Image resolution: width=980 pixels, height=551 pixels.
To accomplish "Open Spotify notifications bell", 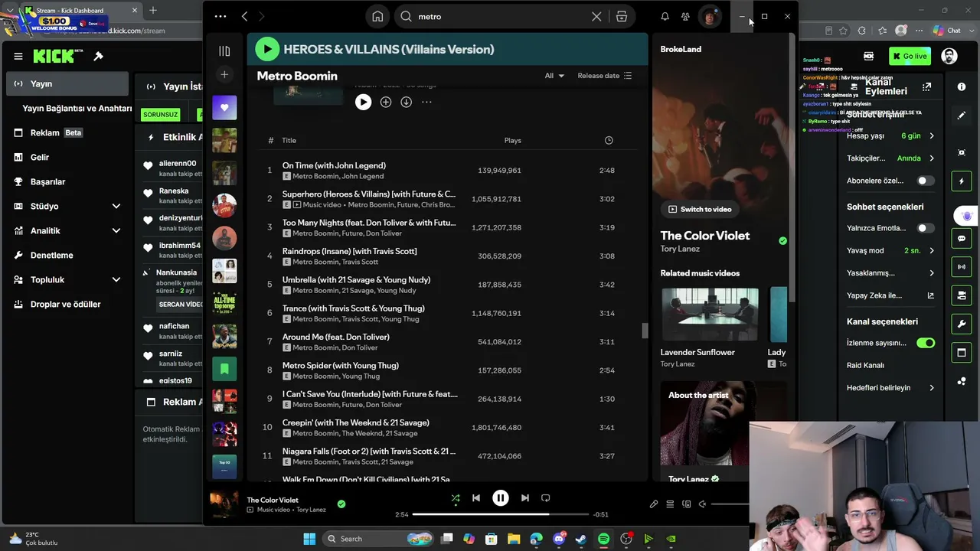I will click(665, 16).
